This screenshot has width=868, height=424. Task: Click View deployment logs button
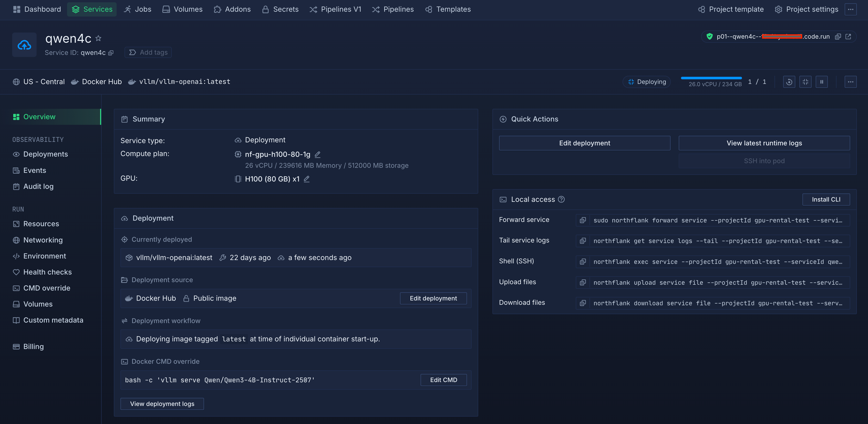[162, 404]
